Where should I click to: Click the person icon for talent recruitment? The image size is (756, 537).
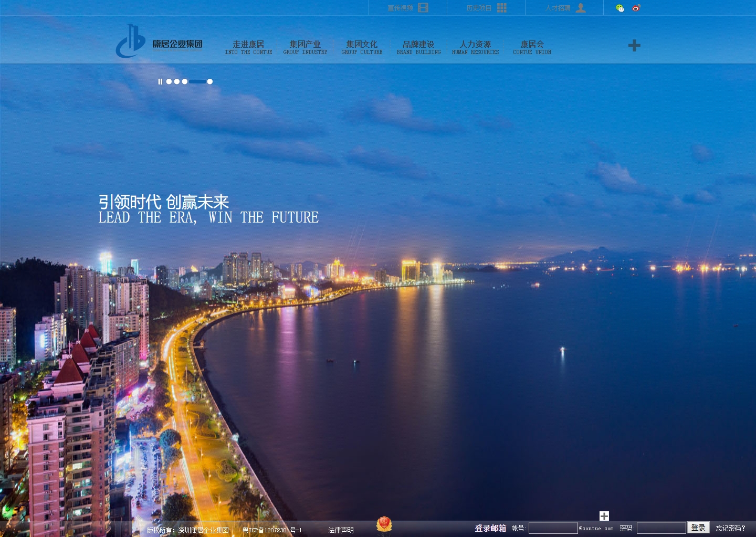pos(581,8)
